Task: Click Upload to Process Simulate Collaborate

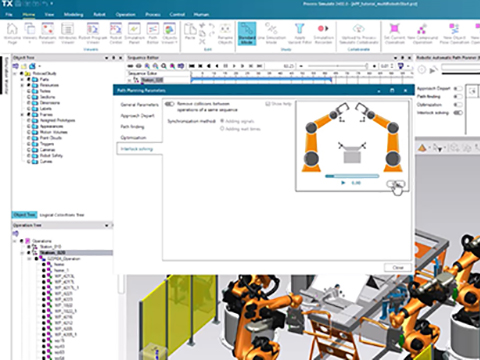Action: (359, 33)
